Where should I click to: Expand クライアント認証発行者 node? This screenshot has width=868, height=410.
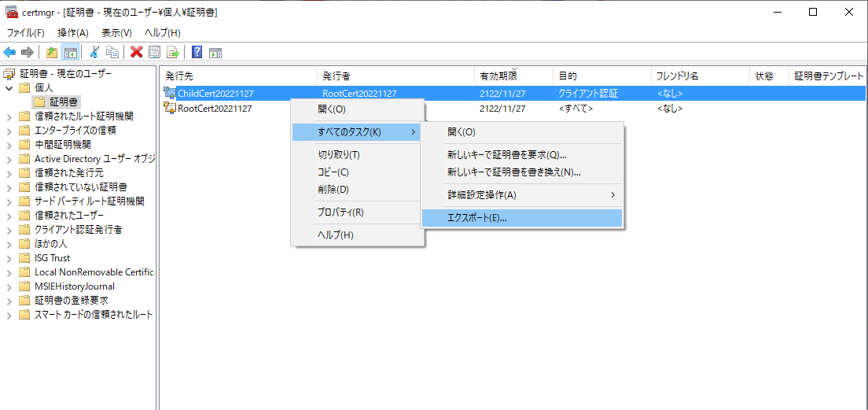(9, 230)
